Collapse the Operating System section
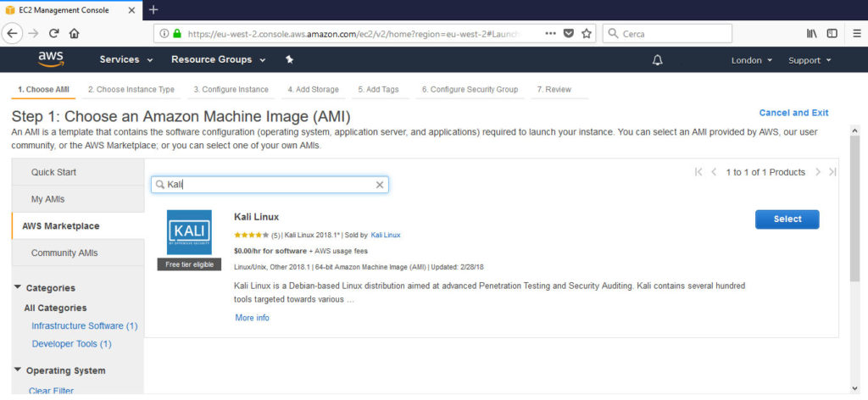Screen dimensions: 868x400 coord(59,370)
